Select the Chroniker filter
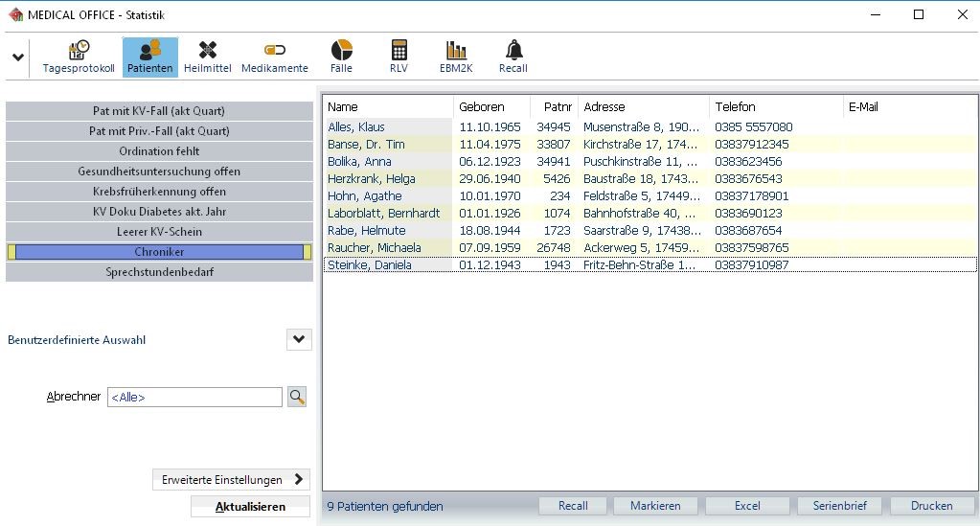The height and width of the screenshot is (526, 980). 159,251
